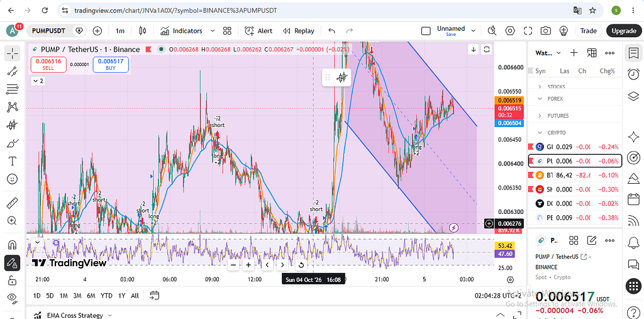The image size is (644, 319).
Task: Bookmark this page with star icon
Action: coord(592,10)
